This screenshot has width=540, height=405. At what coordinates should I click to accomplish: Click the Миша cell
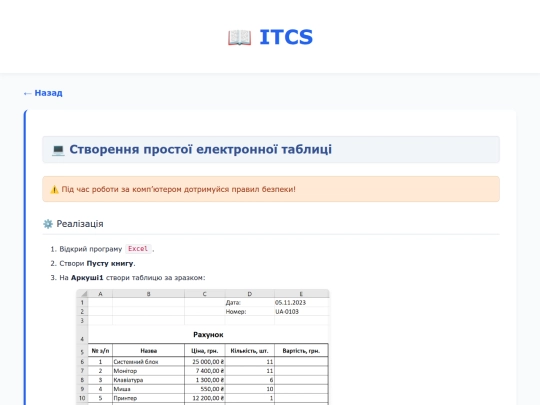click(148, 389)
